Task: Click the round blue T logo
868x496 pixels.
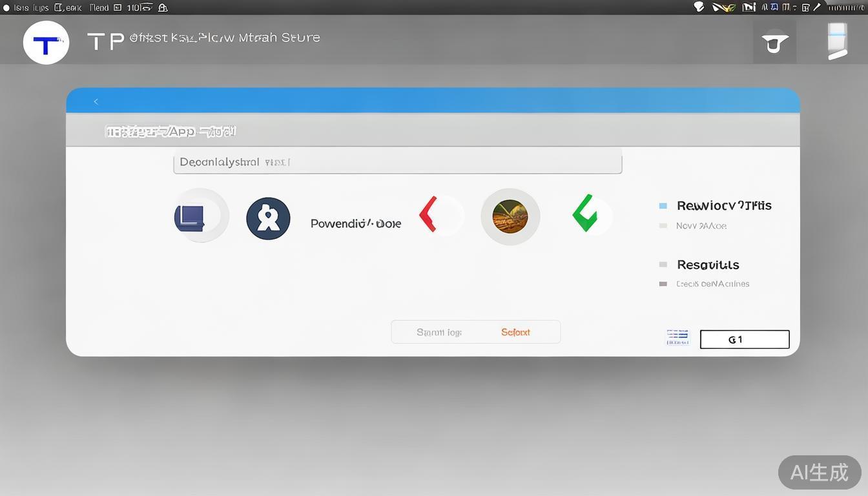Action: pos(46,43)
